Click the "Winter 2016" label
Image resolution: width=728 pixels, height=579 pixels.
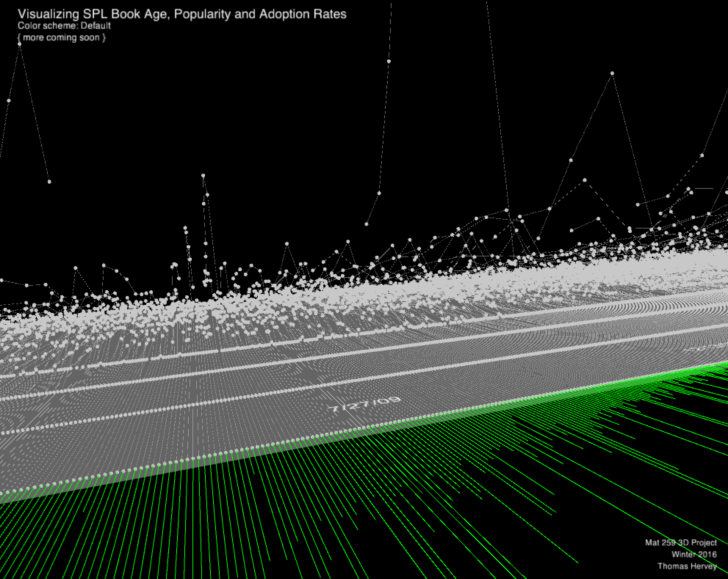[x=694, y=554]
